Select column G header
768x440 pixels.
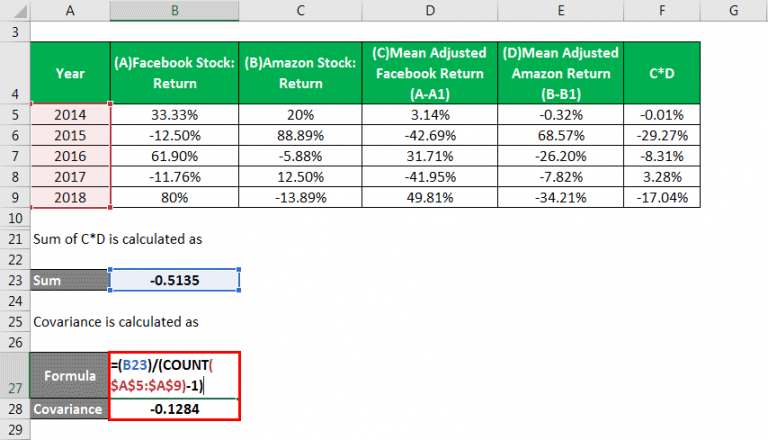pos(735,9)
